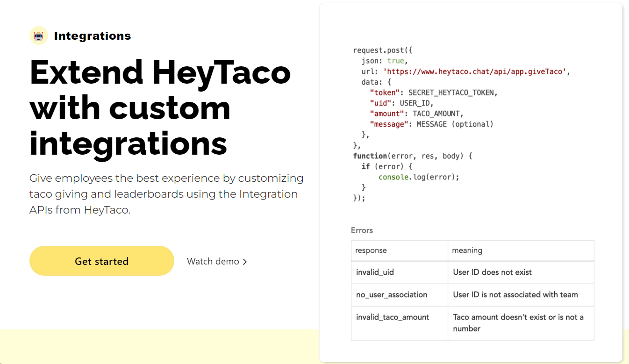Viewport: 629px width, 364px height.
Task: Click the SECRET_HEYTACO_TOKEN value
Action: click(x=450, y=93)
